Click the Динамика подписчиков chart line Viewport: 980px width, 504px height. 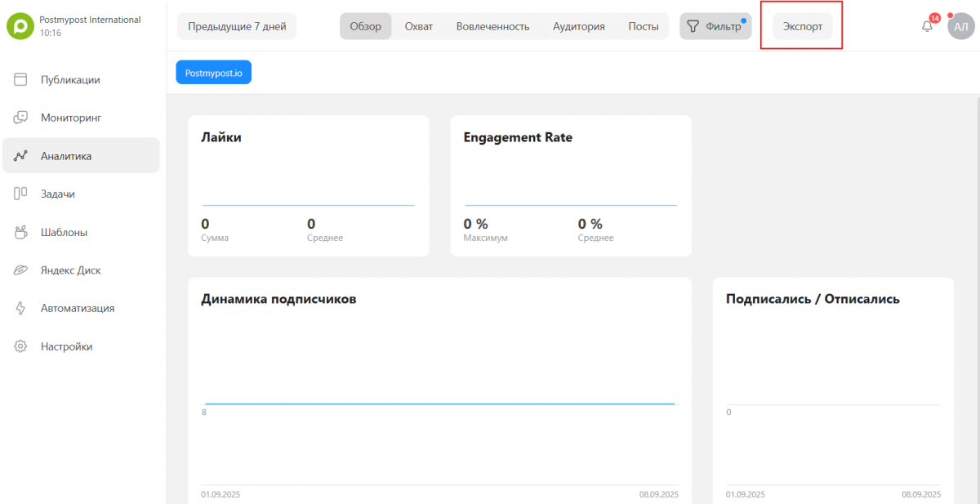point(439,404)
